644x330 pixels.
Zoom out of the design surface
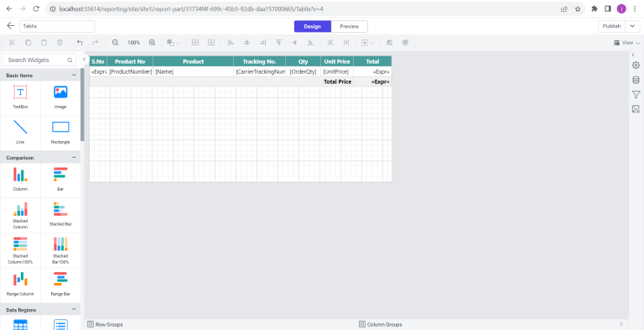(116, 42)
